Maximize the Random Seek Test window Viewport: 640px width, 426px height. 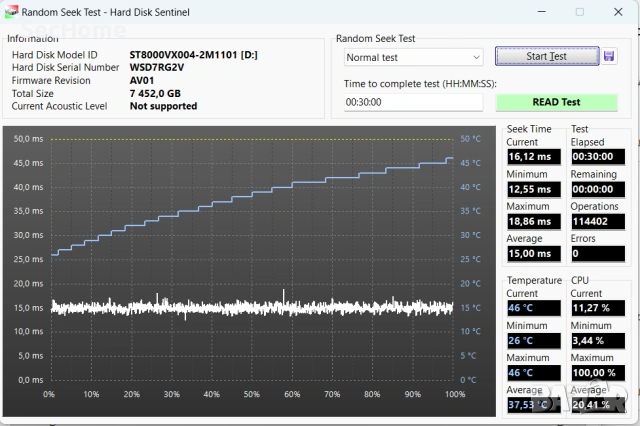pos(579,12)
